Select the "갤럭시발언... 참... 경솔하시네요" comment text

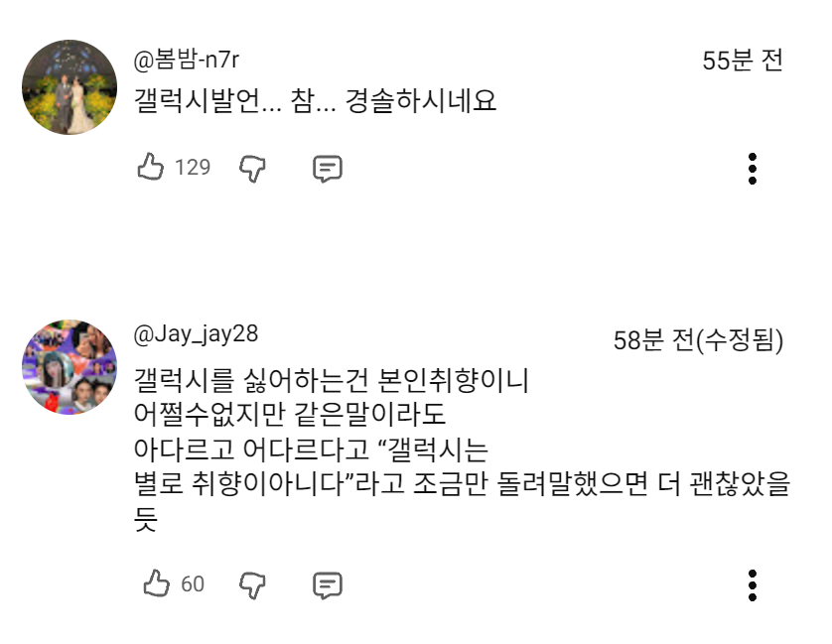click(x=315, y=100)
